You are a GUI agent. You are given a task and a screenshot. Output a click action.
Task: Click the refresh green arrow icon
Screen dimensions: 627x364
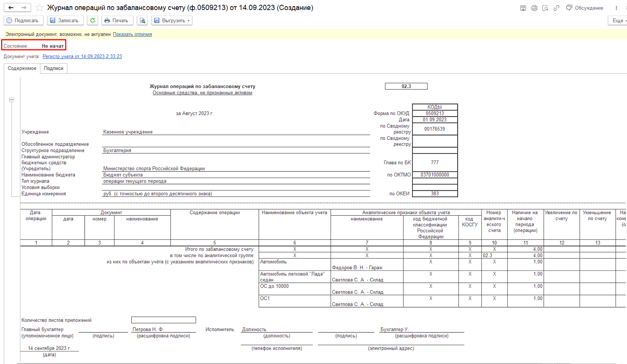(x=92, y=20)
